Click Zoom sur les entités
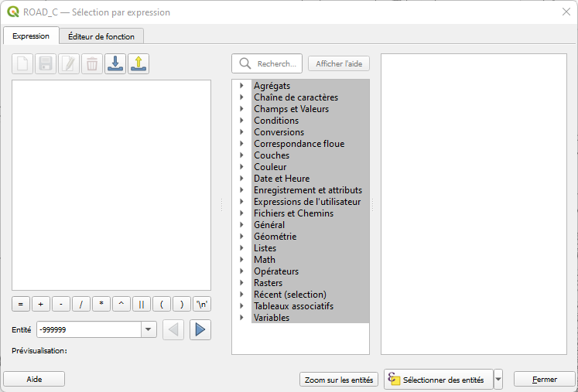The height and width of the screenshot is (392, 578). tap(339, 380)
